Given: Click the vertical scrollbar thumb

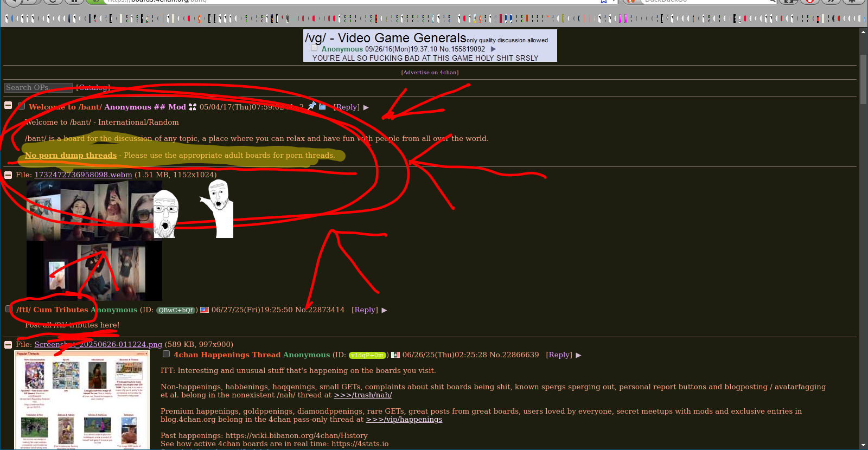Looking at the screenshot, I should pos(863,79).
